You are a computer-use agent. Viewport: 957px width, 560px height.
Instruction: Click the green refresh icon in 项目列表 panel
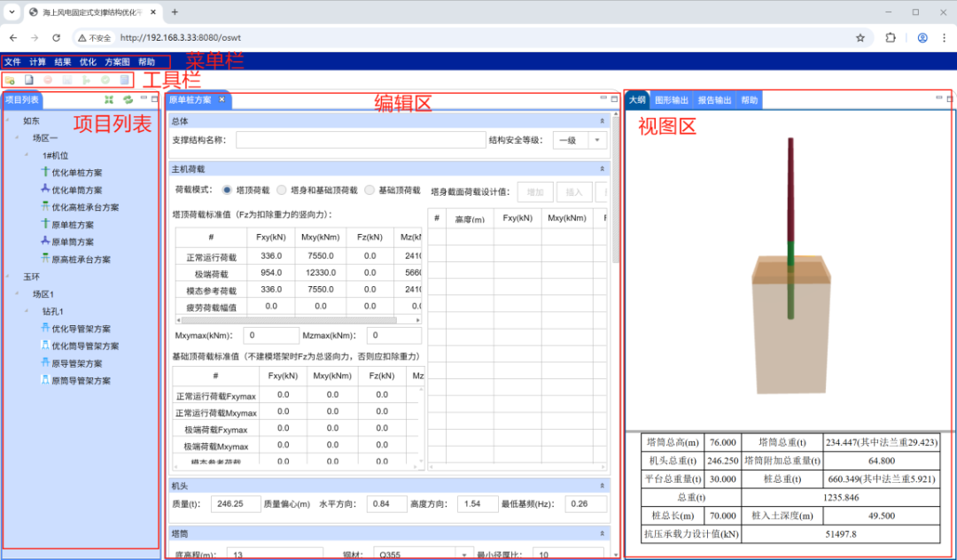click(128, 100)
